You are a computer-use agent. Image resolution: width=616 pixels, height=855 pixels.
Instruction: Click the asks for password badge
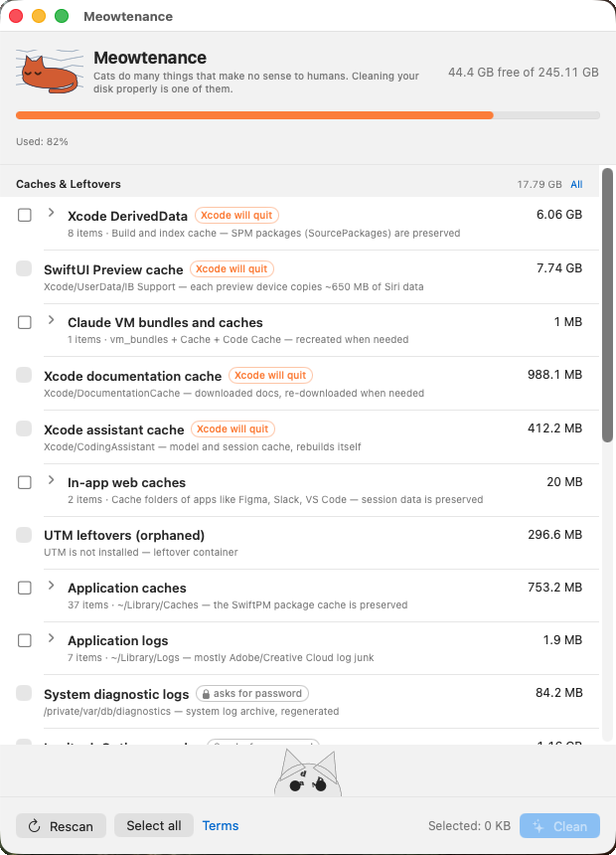252,694
